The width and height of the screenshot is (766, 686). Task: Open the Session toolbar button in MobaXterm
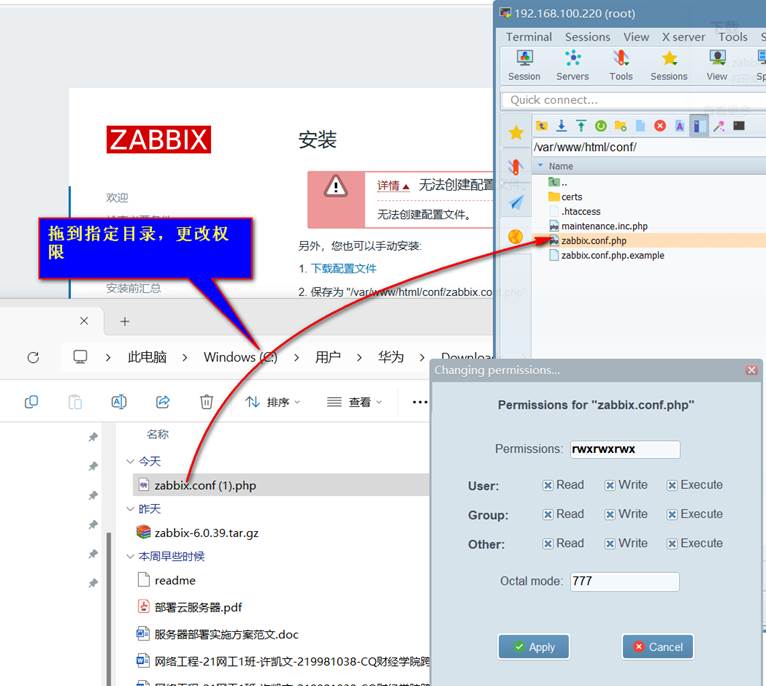click(524, 65)
